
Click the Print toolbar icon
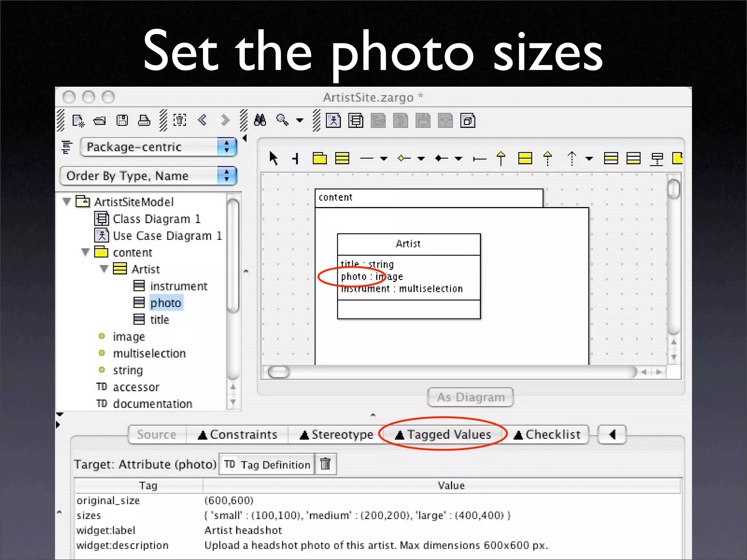coord(144,120)
